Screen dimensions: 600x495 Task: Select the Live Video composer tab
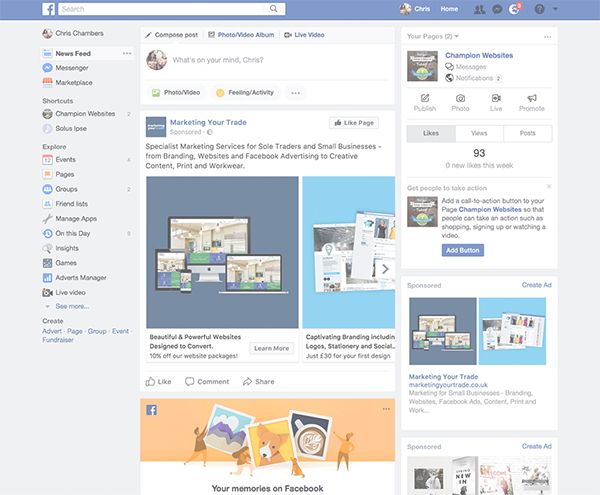click(304, 35)
